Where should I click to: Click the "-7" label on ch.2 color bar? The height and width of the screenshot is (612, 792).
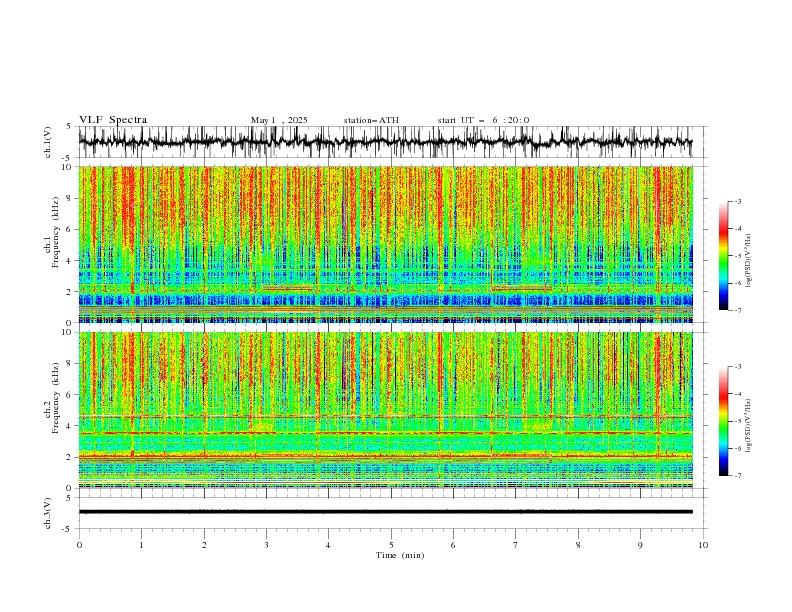(737, 475)
